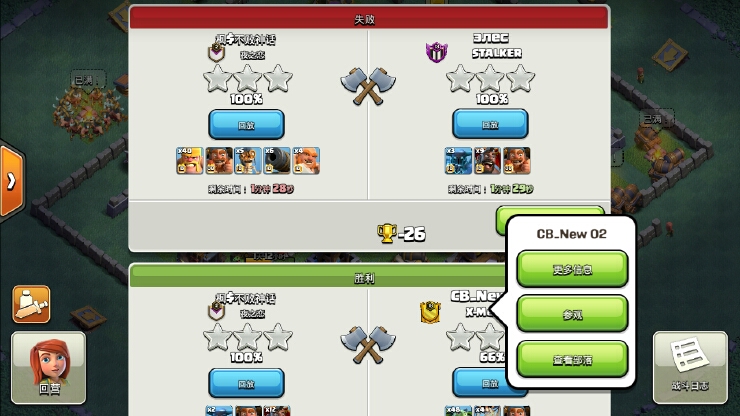Image resolution: width=740 pixels, height=416 pixels.
Task: Click the orange attack sword icon
Action: (31, 304)
